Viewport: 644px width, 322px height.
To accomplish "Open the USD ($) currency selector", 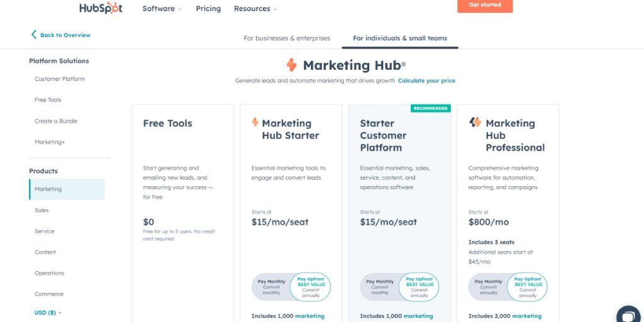I will (48, 313).
